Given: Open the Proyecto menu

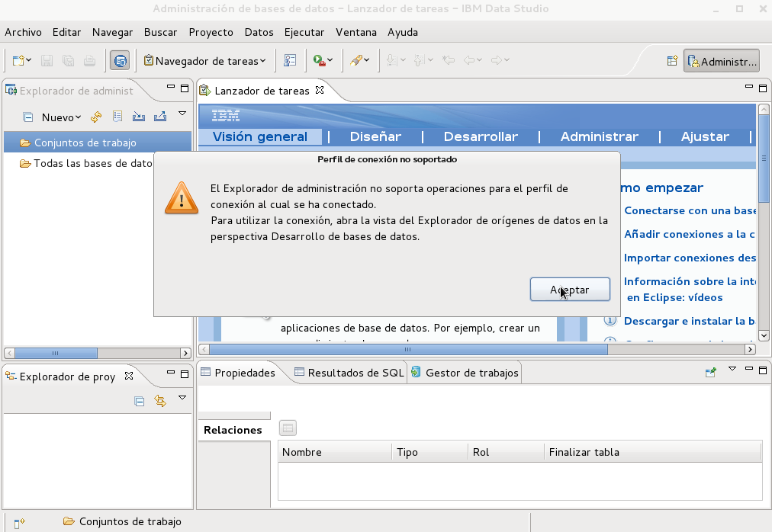Looking at the screenshot, I should click(211, 33).
